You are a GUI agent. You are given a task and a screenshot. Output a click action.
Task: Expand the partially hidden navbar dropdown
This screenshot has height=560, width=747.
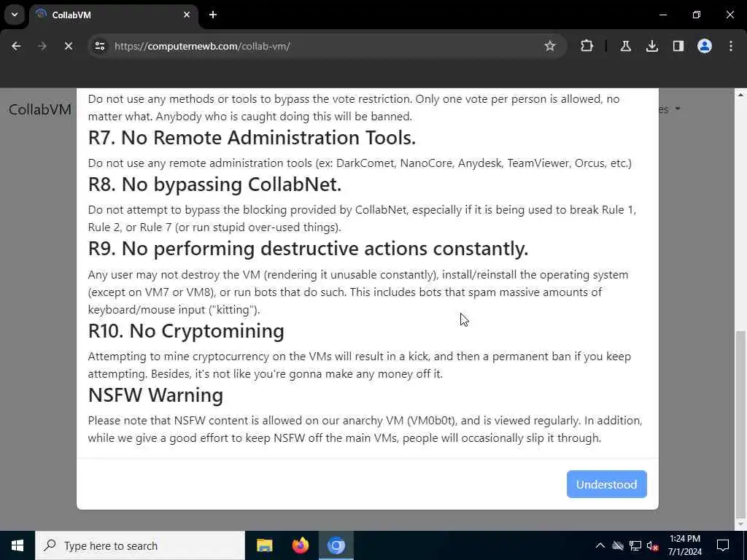point(670,109)
